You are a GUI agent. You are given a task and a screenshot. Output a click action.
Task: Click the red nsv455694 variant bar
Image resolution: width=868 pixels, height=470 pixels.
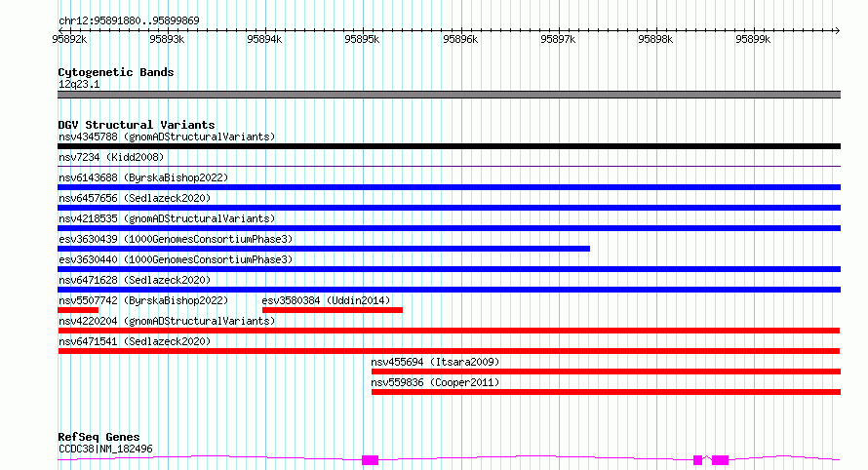click(x=607, y=372)
